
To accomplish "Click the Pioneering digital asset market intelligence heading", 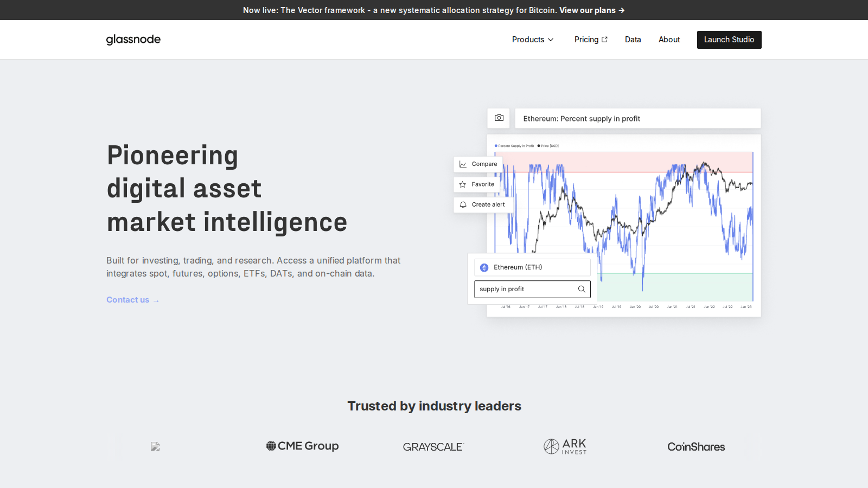I will tap(227, 189).
